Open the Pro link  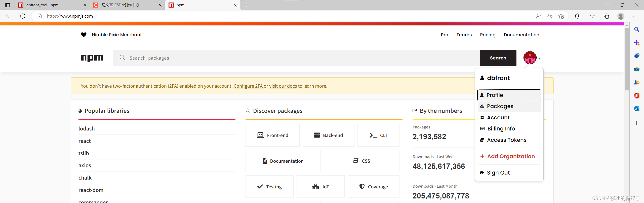pyautogui.click(x=445, y=35)
